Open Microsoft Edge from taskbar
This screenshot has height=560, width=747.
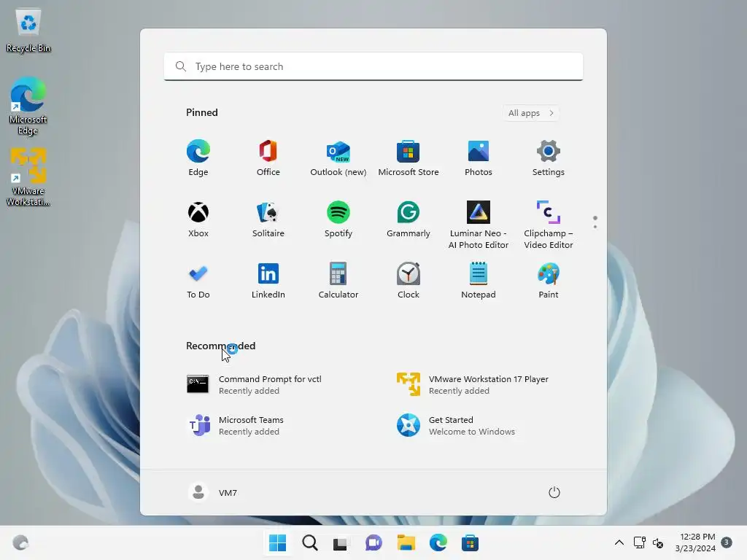tap(438, 542)
